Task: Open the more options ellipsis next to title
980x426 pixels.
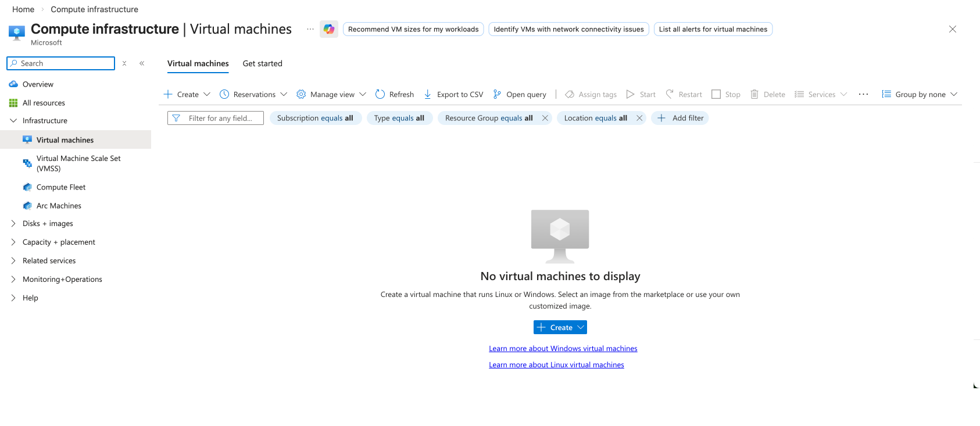Action: tap(310, 29)
